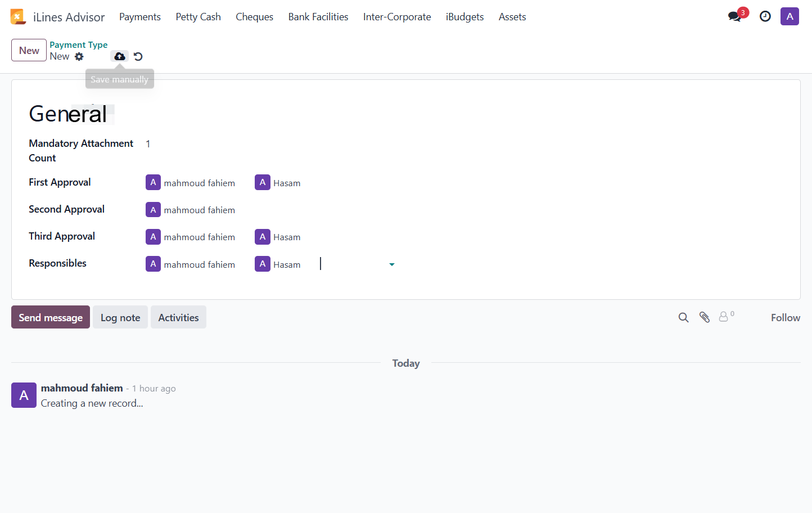Click mahmoud fahiem tag in Third Approval
Viewport: 812px width, 513px height.
[191, 237]
